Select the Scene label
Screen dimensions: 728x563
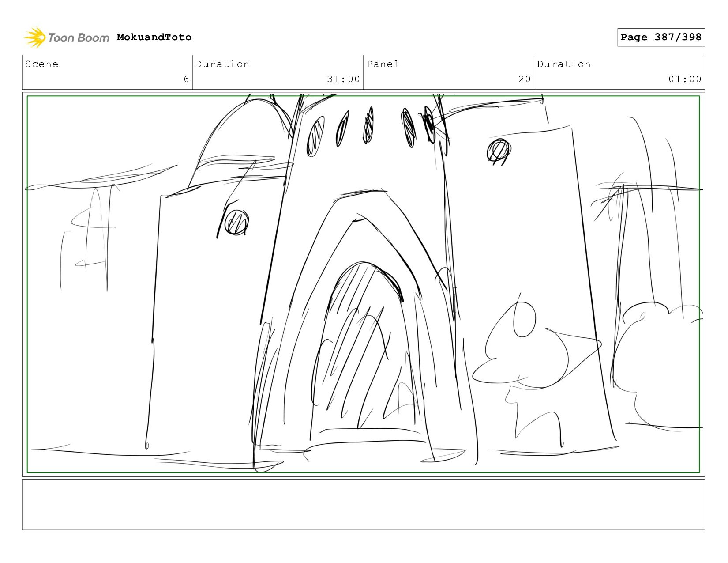[41, 64]
